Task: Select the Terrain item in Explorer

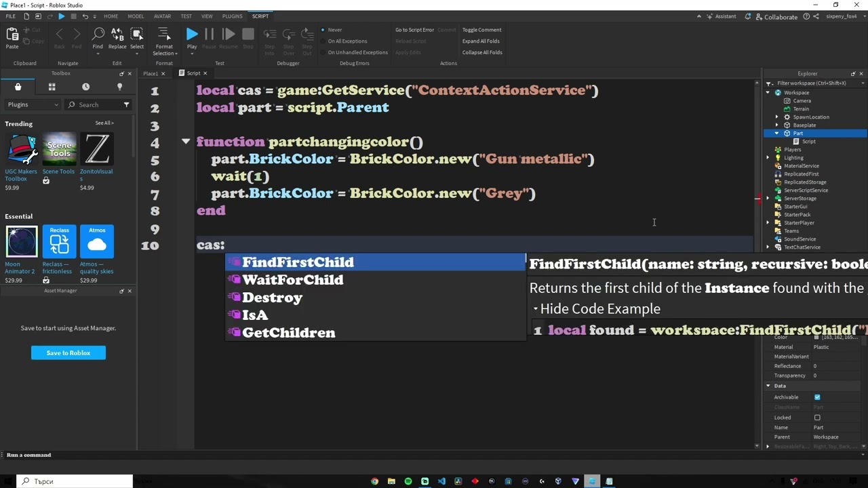Action: tap(801, 108)
